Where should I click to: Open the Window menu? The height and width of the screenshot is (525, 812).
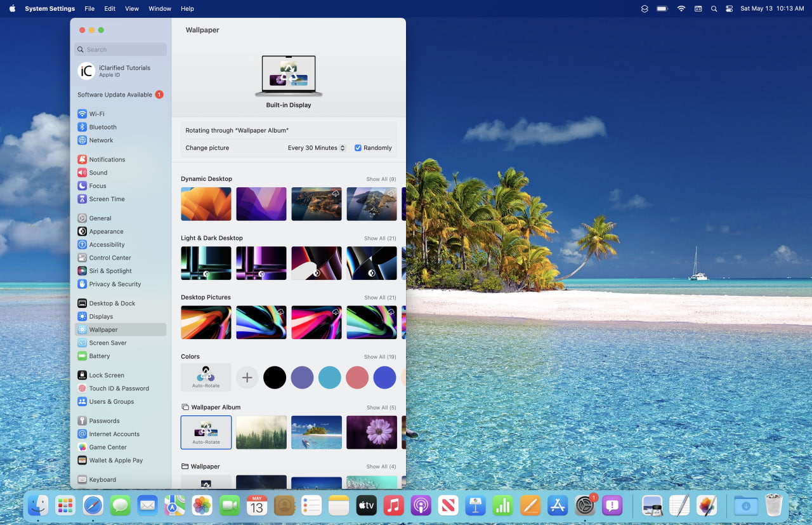(x=159, y=8)
